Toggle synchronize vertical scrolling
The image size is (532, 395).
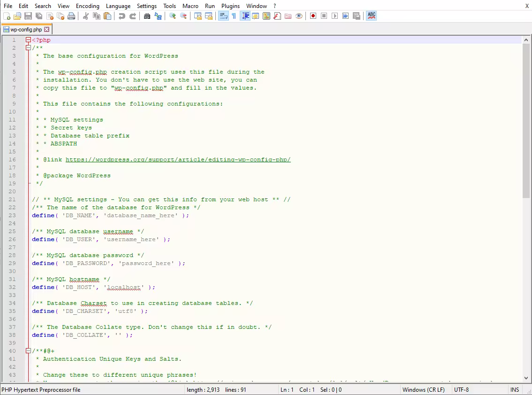pyautogui.click(x=198, y=16)
